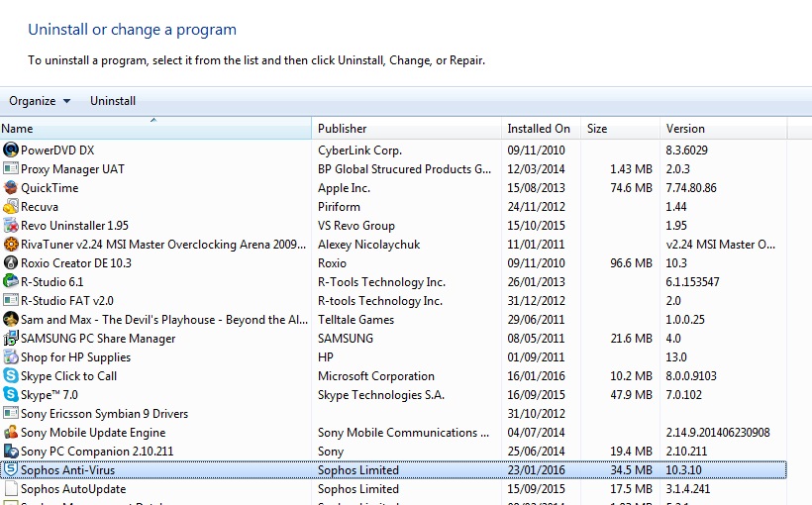Sort list by Size column header

[621, 129]
